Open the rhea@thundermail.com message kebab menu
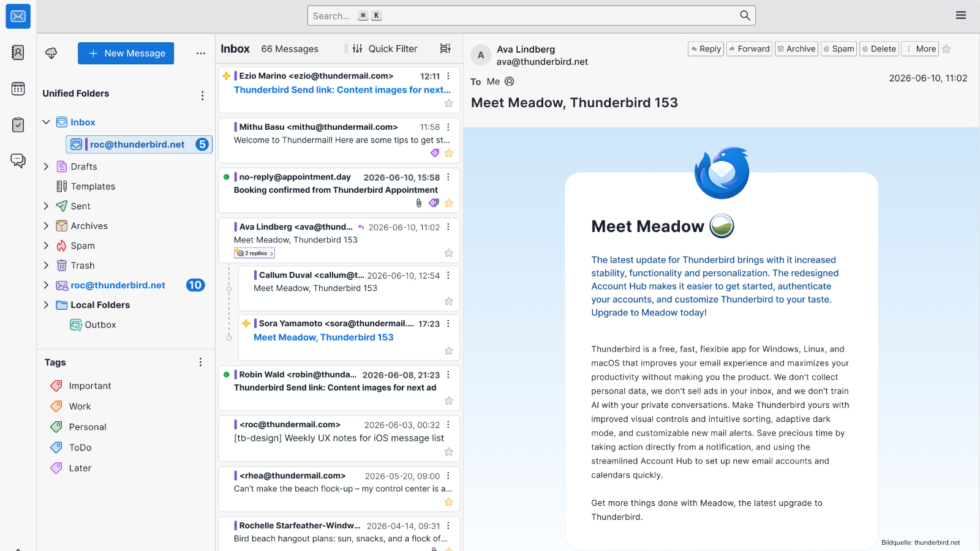The image size is (980, 551). pyautogui.click(x=448, y=476)
